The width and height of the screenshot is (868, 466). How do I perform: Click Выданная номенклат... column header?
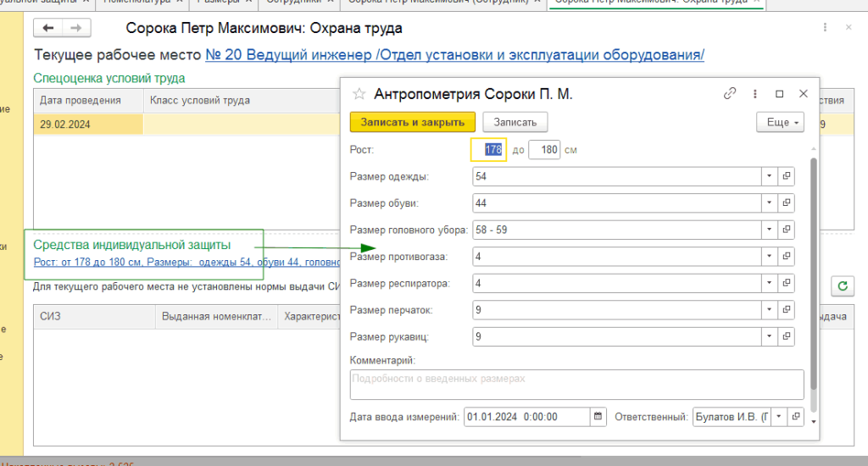coord(216,316)
